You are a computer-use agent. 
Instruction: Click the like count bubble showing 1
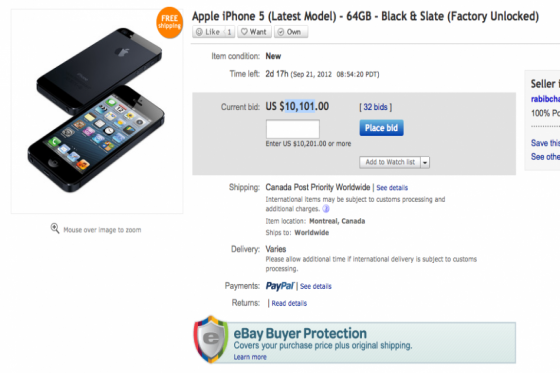tap(229, 32)
